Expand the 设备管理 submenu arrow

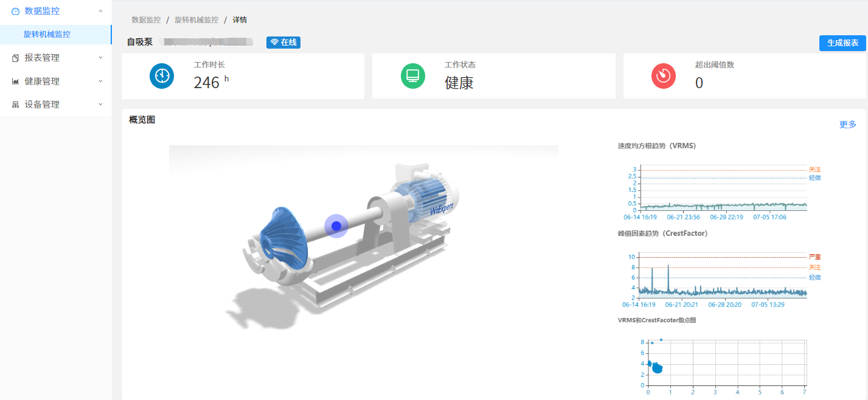point(100,105)
